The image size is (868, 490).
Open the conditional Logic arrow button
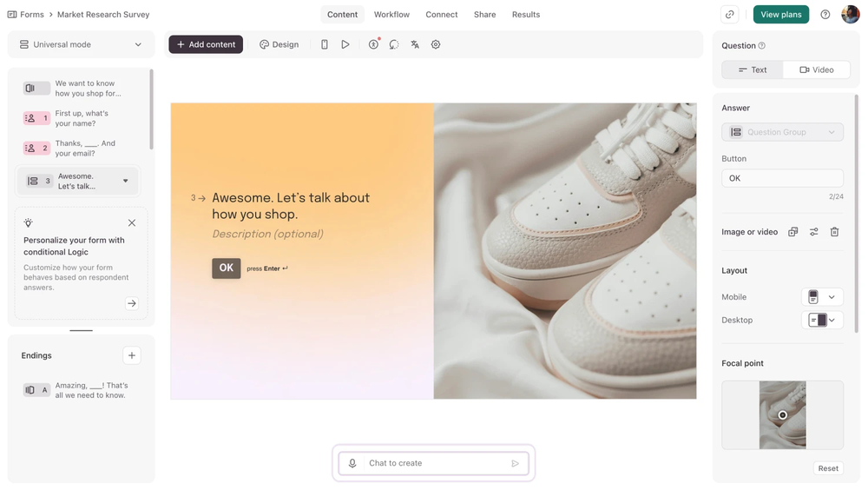132,303
